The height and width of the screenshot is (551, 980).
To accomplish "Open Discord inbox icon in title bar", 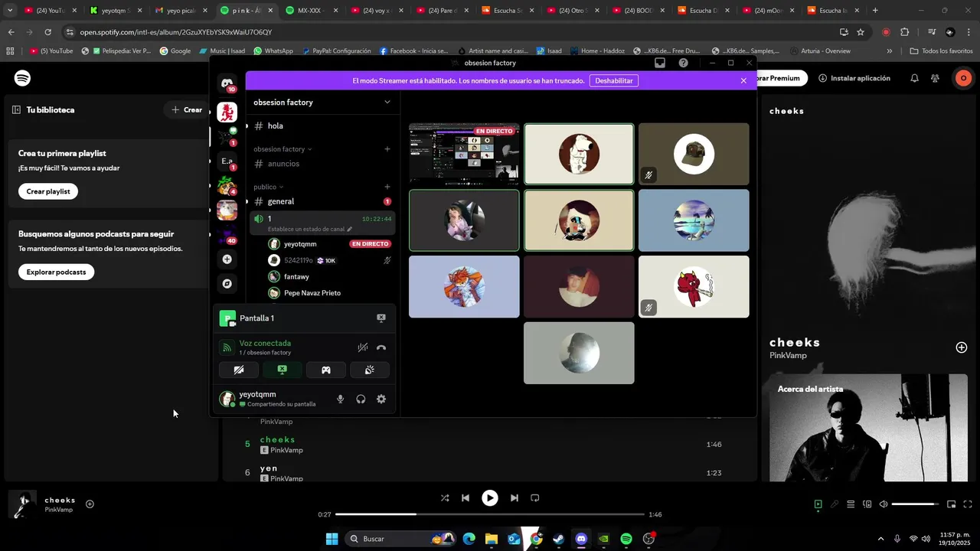I will [x=660, y=63].
